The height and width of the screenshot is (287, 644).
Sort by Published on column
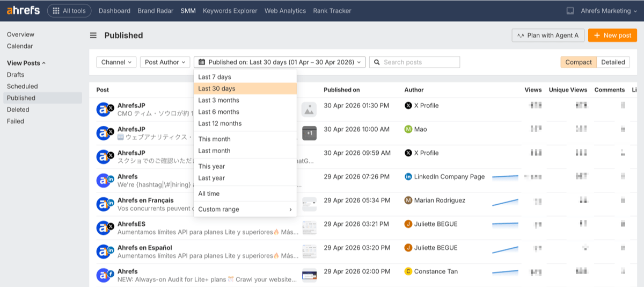pyautogui.click(x=342, y=90)
